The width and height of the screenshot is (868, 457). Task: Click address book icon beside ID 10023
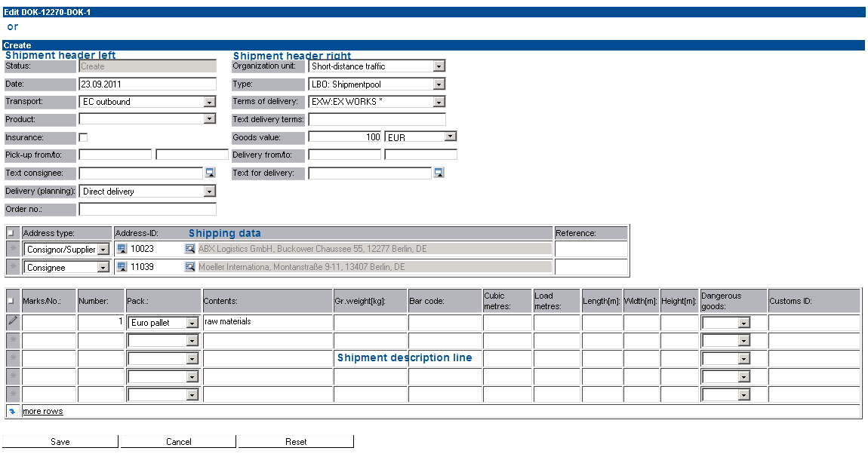[x=122, y=248]
